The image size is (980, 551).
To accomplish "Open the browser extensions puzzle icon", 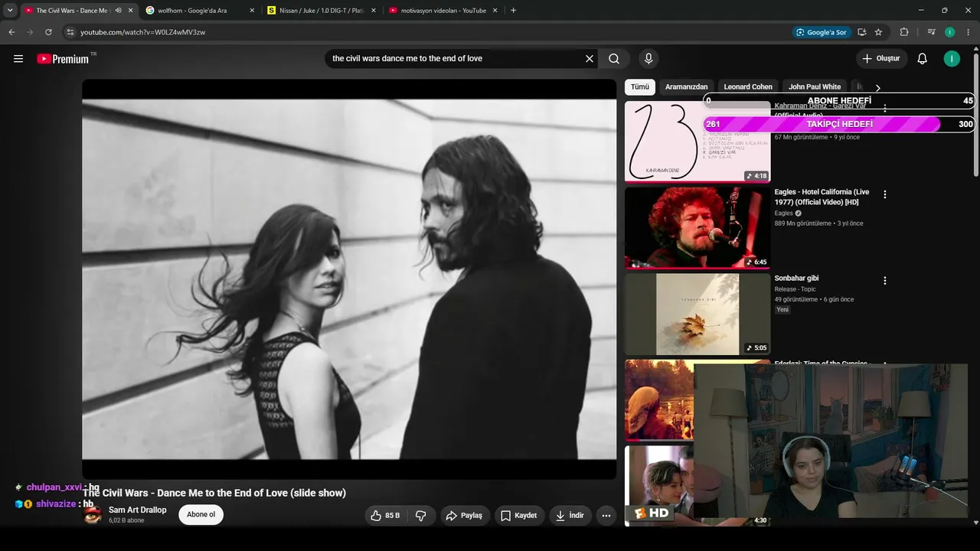I will click(904, 32).
